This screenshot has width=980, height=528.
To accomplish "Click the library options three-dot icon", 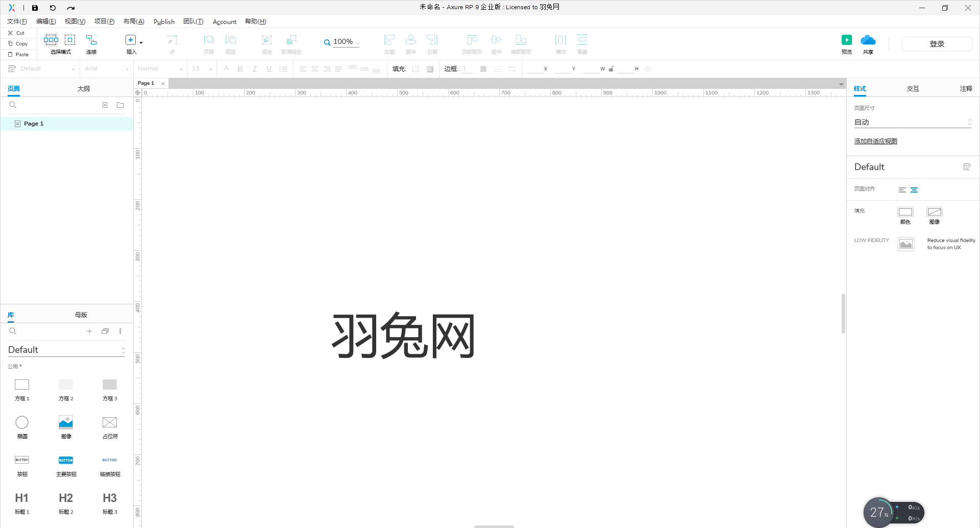I will click(120, 331).
